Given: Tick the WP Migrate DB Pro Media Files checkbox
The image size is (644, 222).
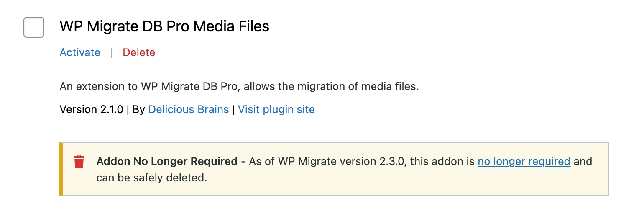Looking at the screenshot, I should [x=34, y=27].
